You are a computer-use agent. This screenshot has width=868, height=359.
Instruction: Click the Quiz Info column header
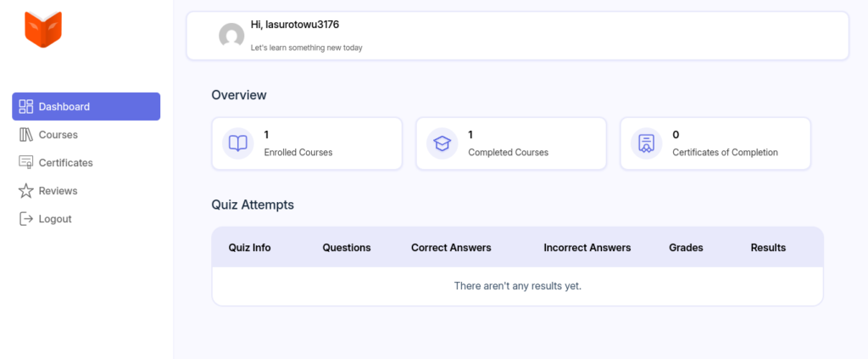pyautogui.click(x=250, y=248)
